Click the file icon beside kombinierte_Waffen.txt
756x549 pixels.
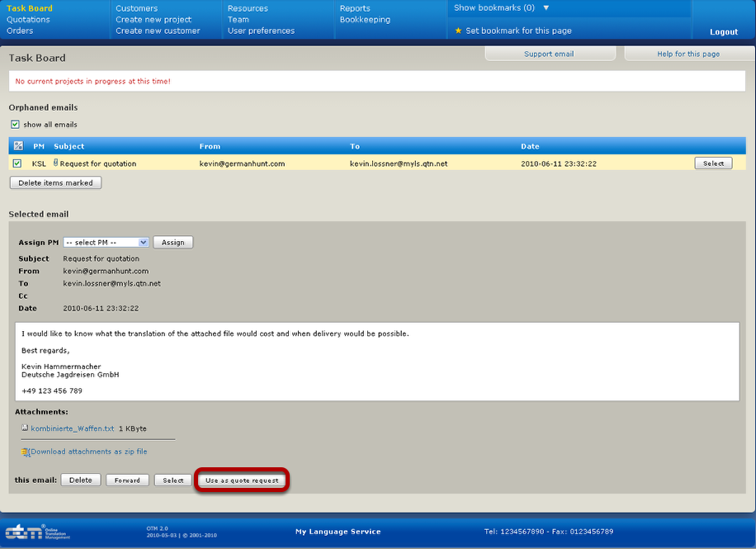[25, 428]
